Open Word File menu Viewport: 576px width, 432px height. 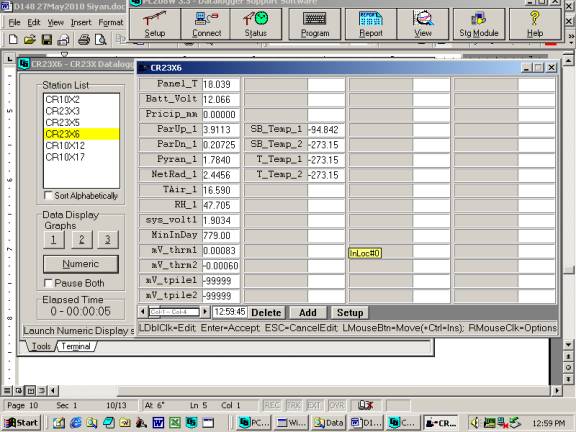tap(14, 23)
